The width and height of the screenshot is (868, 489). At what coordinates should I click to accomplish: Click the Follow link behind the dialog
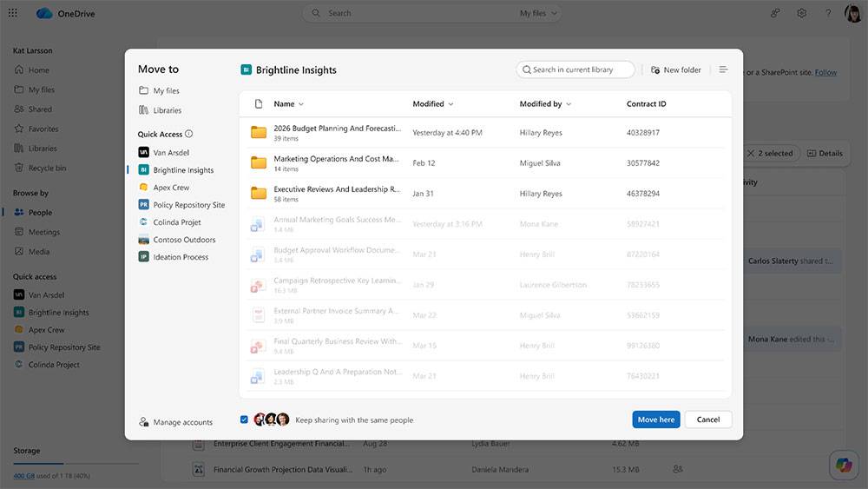pos(825,73)
